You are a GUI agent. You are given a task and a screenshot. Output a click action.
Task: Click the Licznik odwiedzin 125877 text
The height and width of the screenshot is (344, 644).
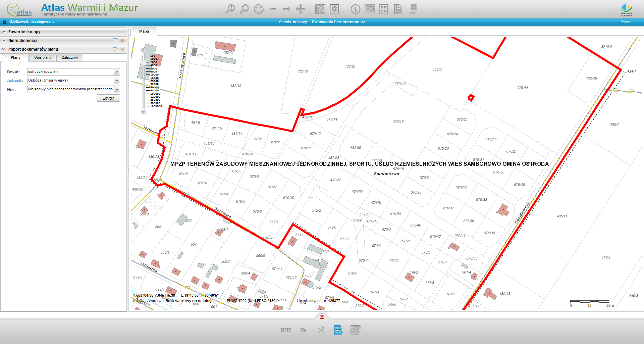[x=319, y=301]
